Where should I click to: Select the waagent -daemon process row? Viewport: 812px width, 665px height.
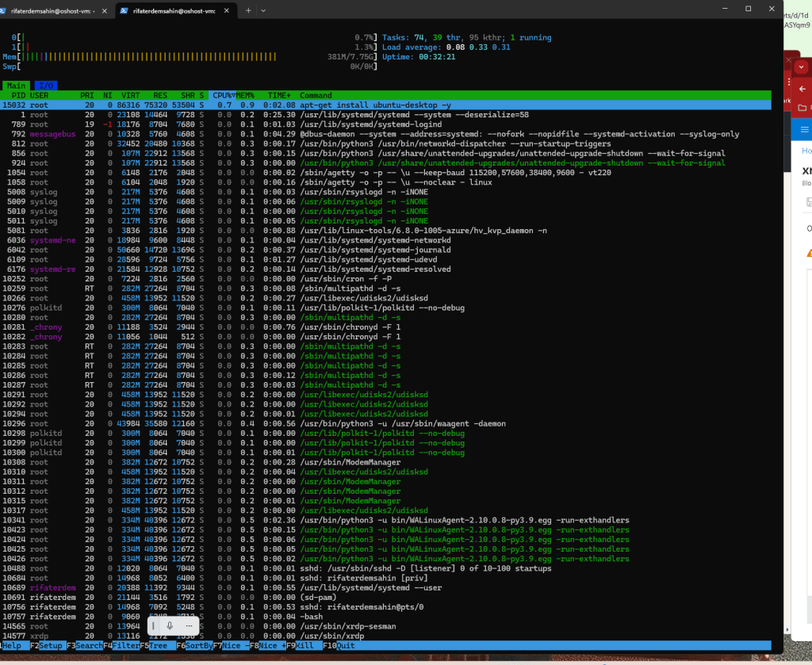point(386,424)
